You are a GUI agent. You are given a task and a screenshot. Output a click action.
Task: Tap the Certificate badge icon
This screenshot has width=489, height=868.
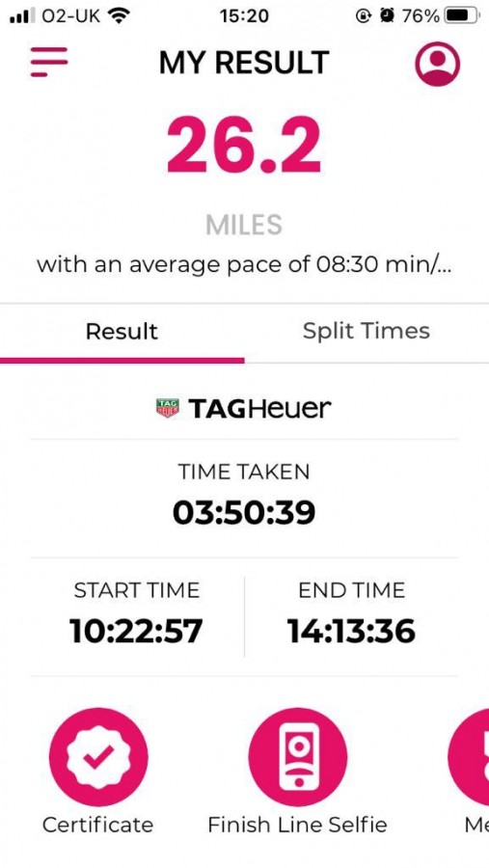point(98,757)
